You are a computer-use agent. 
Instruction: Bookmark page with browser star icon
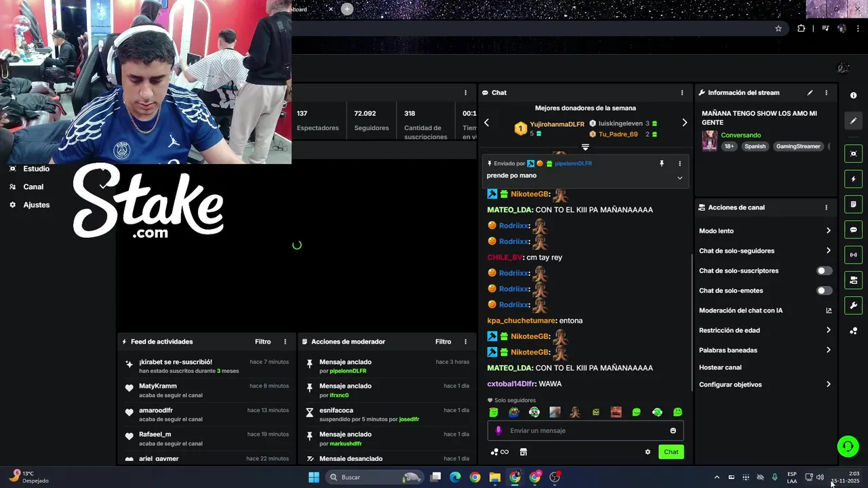778,28
